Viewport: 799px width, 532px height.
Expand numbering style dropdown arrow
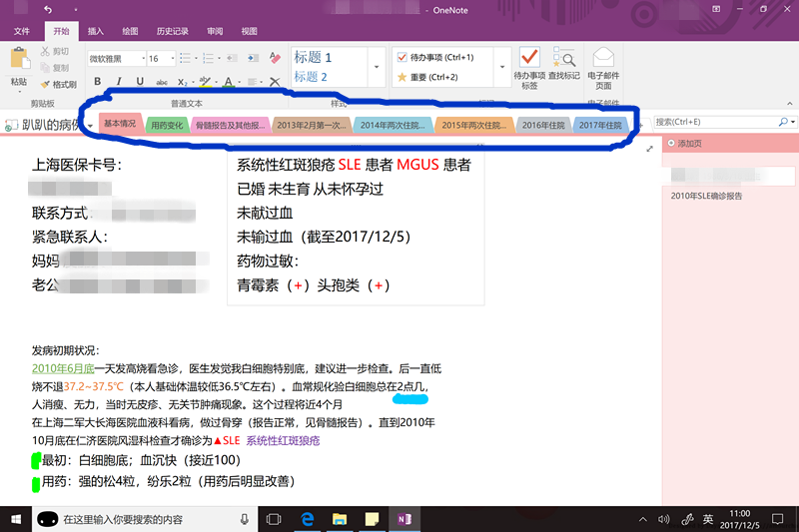[219, 58]
